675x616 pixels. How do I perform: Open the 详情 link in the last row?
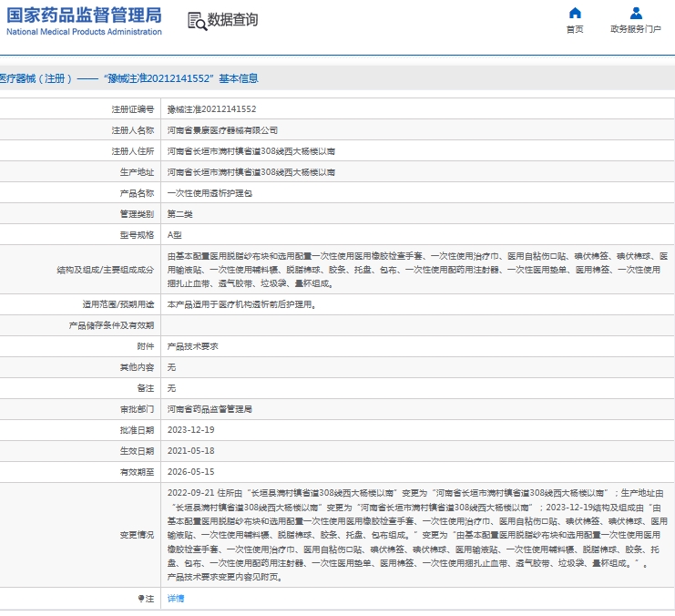tap(176, 599)
